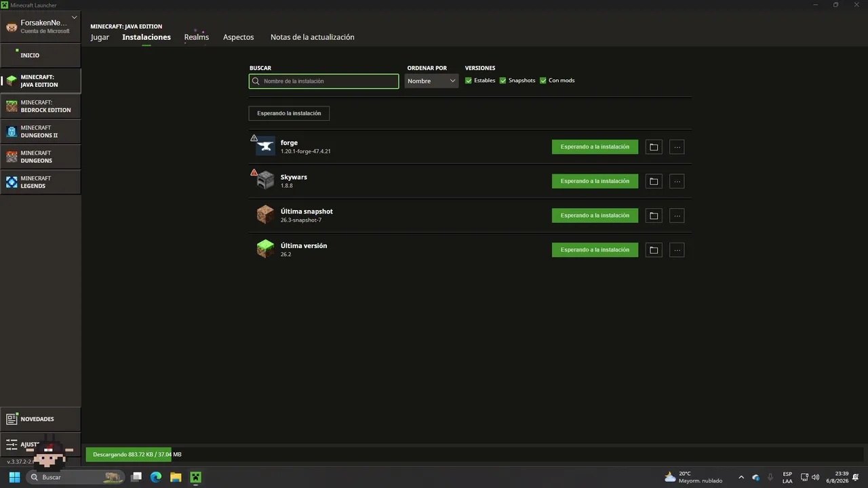
Task: Expand the hidden system tray icons chevron
Action: coord(741,477)
